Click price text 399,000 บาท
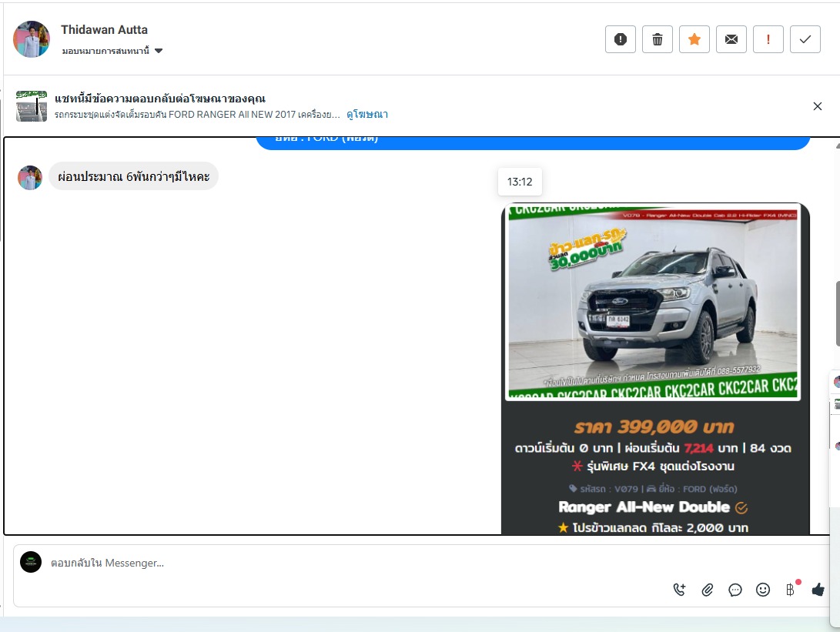This screenshot has height=632, width=840. click(x=654, y=427)
